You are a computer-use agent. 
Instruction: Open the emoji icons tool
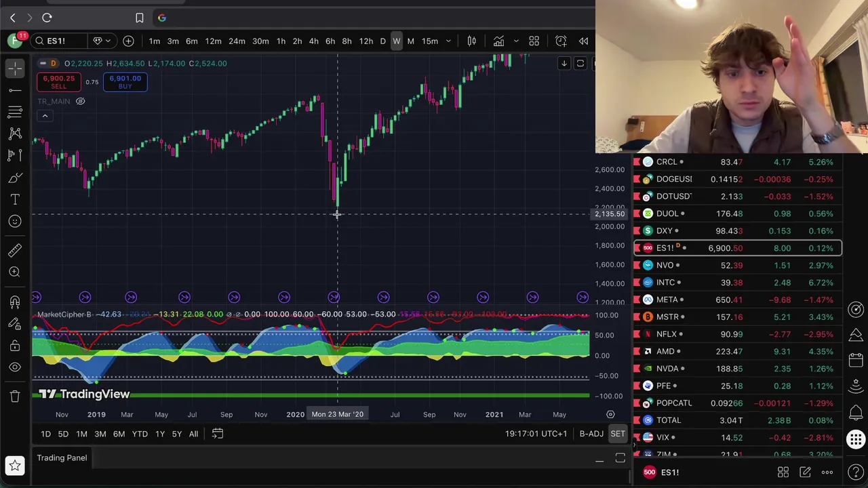click(15, 221)
